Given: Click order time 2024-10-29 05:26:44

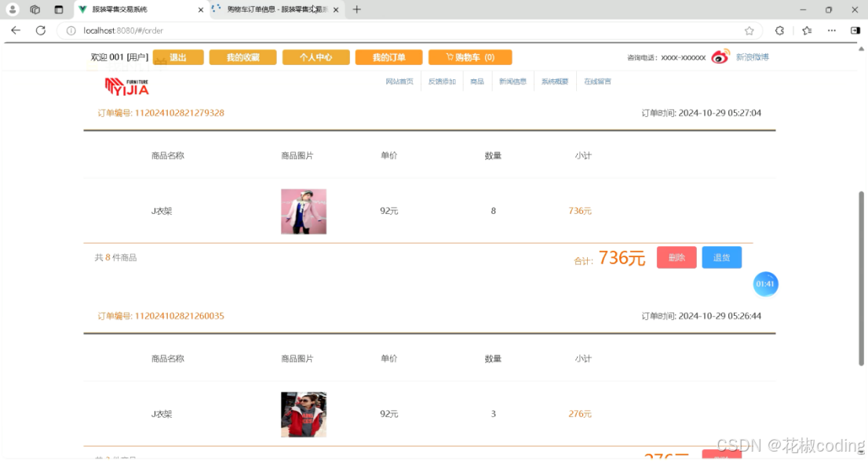Looking at the screenshot, I should point(720,316).
